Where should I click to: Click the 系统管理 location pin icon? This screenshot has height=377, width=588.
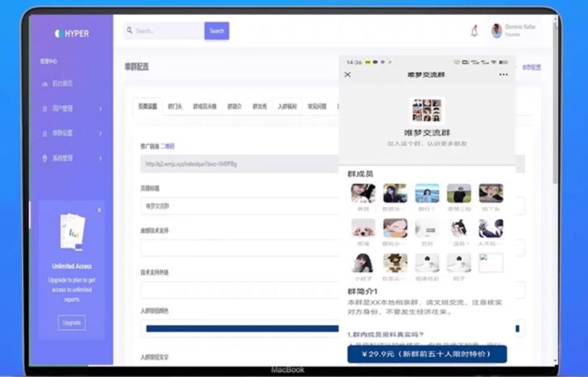click(45, 158)
